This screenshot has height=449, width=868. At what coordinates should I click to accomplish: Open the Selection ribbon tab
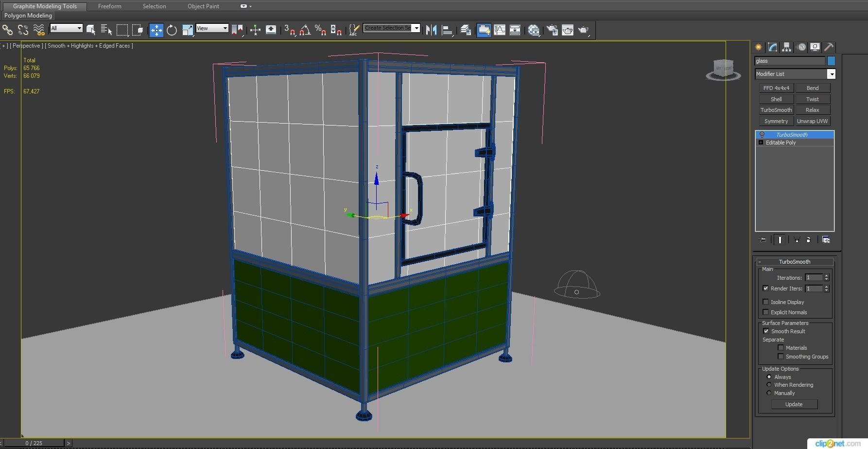[154, 6]
